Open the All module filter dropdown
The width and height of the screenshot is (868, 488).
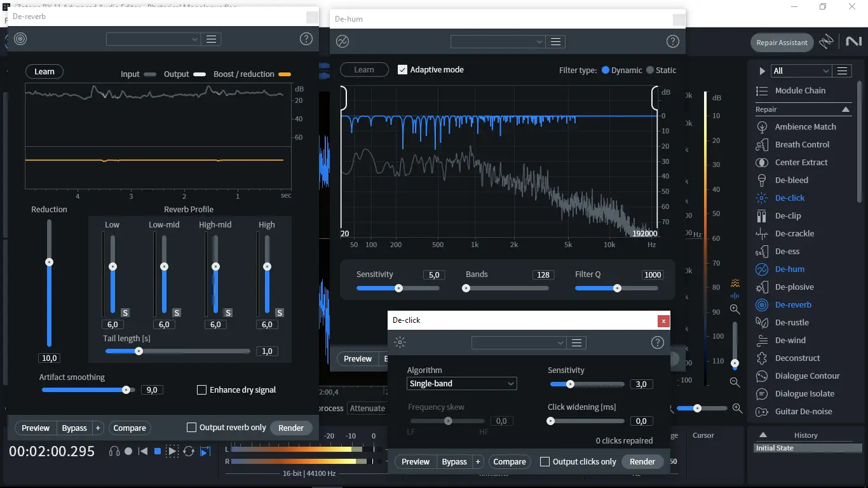click(801, 71)
